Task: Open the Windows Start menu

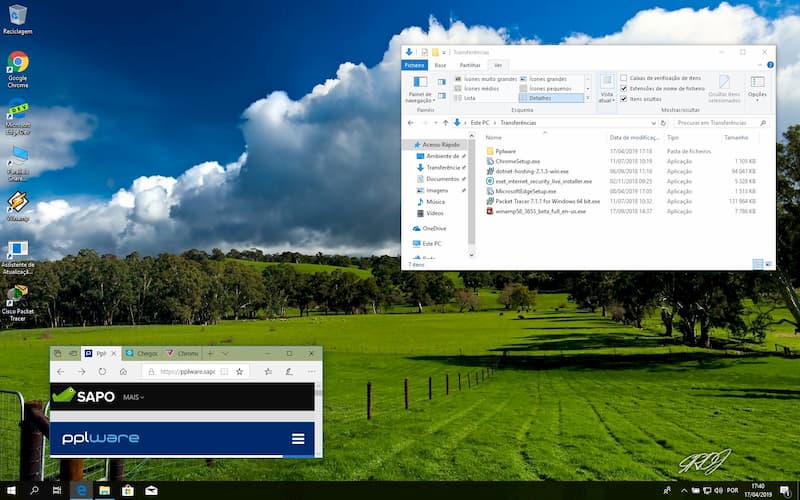Action: pos(11,490)
